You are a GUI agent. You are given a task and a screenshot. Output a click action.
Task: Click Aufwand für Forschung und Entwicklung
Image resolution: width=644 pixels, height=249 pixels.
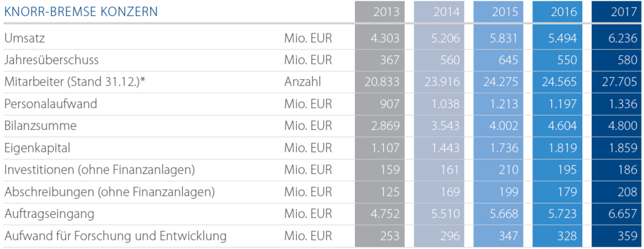(115, 236)
